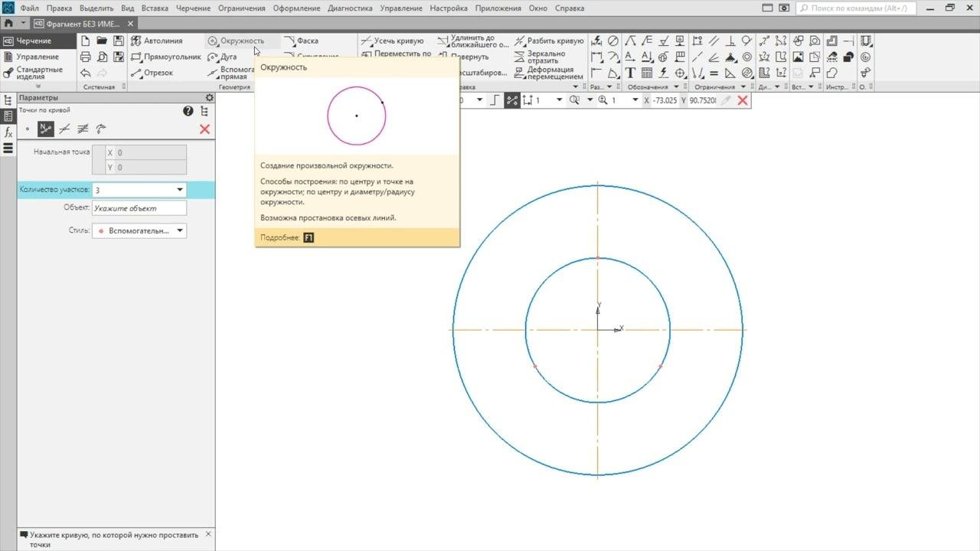Open the Стиль style dropdown

click(x=180, y=230)
